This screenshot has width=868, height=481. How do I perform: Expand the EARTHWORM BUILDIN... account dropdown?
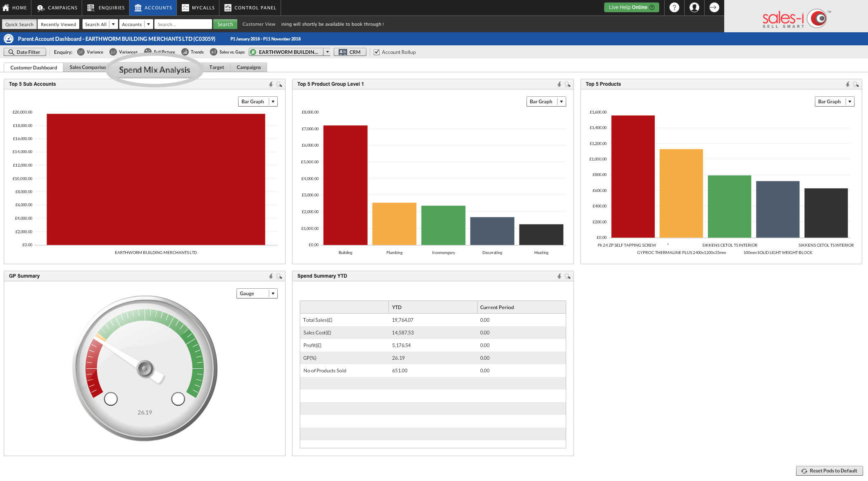[x=328, y=52]
